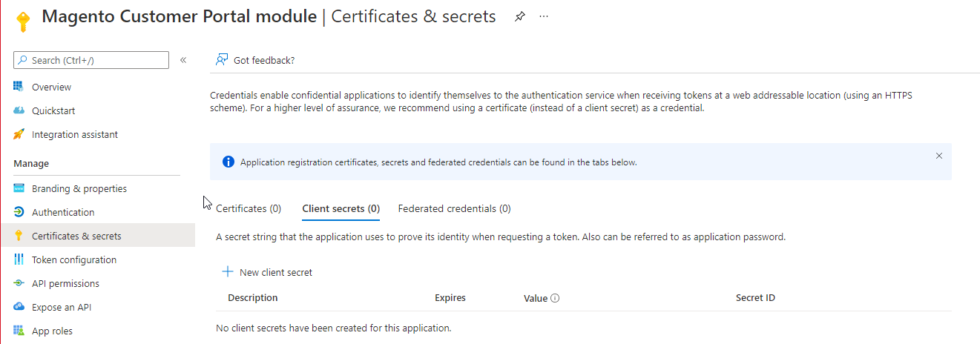
Task: Open App roles section
Action: (52, 331)
